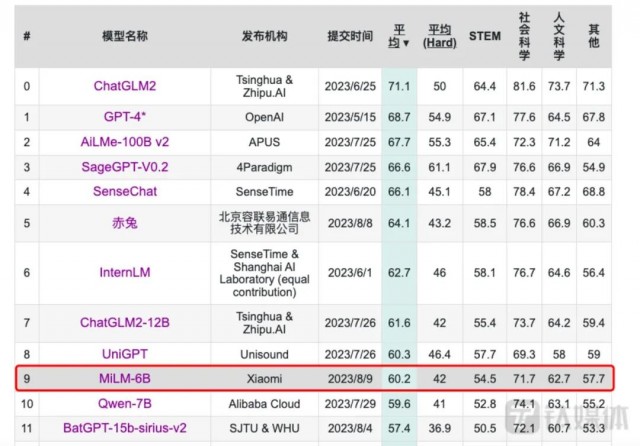Select the 71.1 average score cell
Image resolution: width=640 pixels, height=446 pixels.
399,86
